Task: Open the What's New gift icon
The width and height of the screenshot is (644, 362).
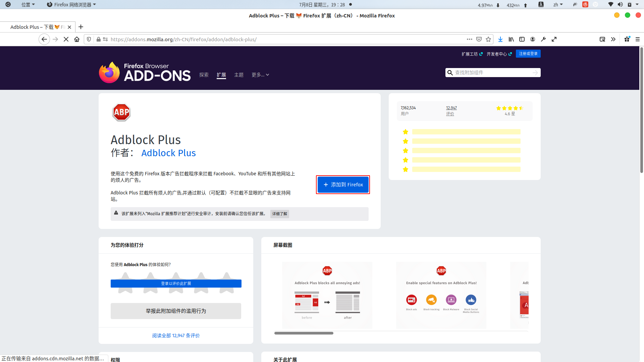Action: (x=627, y=39)
